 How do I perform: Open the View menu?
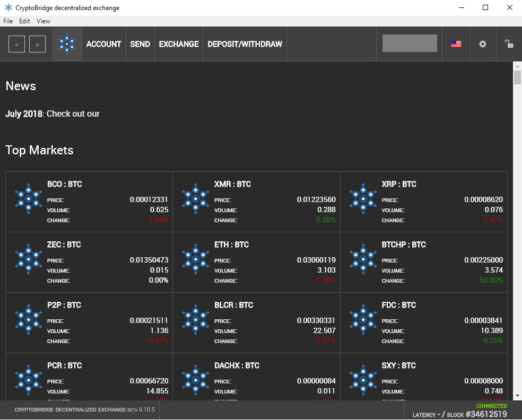click(43, 21)
